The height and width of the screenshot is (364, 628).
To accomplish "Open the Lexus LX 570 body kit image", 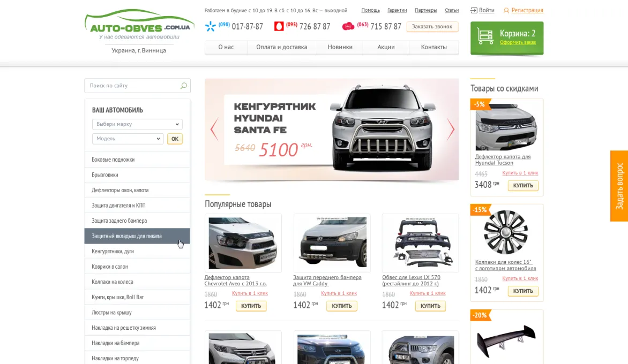I will click(x=420, y=243).
